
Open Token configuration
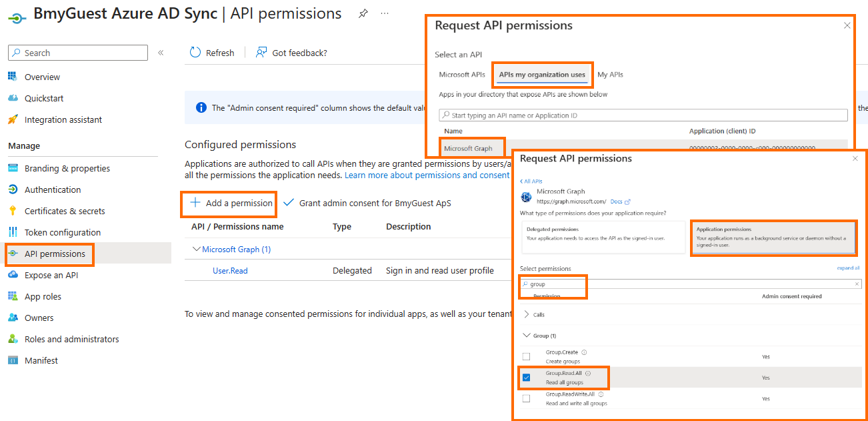click(63, 232)
